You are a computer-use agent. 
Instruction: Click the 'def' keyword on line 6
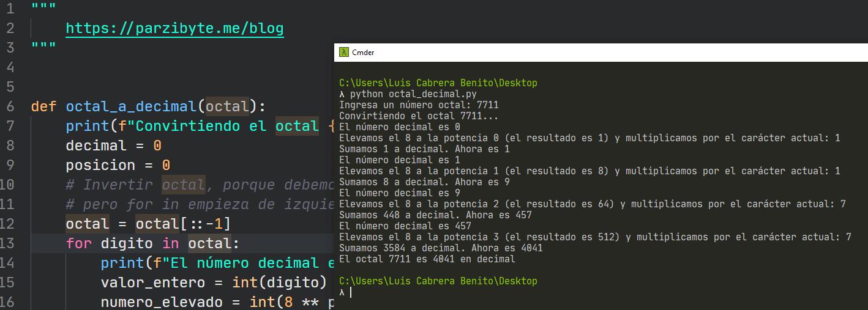point(43,106)
